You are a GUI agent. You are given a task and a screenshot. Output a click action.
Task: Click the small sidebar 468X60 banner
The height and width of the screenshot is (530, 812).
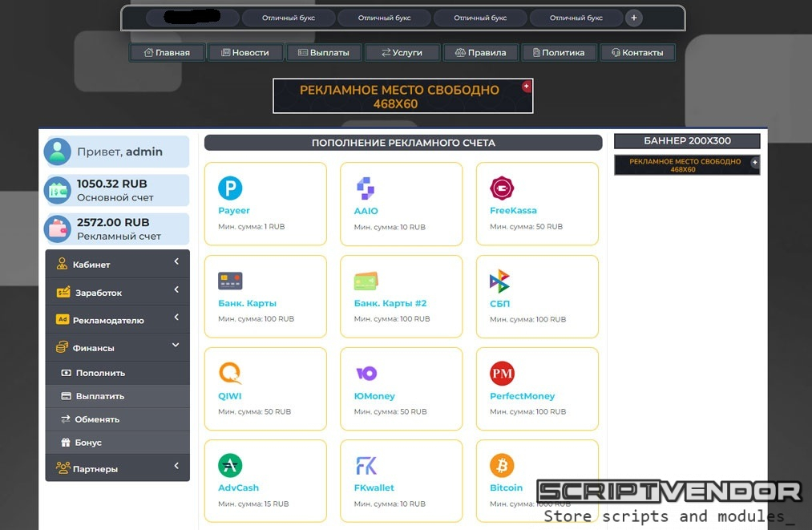[x=687, y=165]
